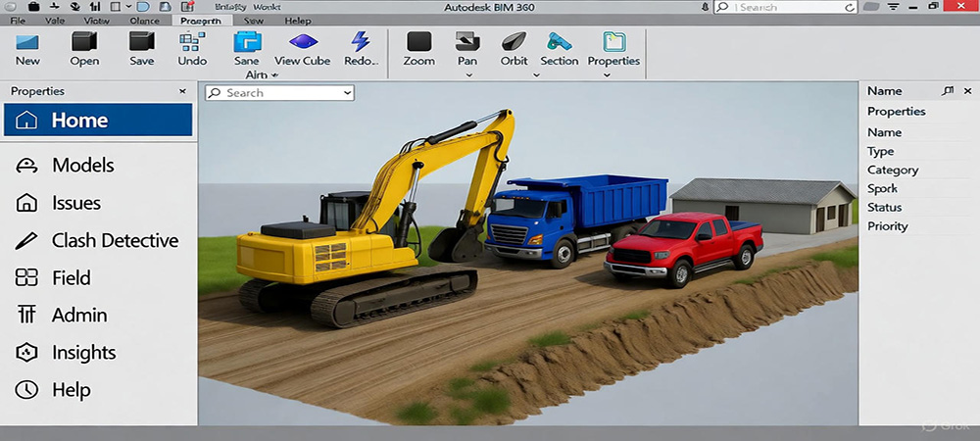Close the left Properties panel
Screen dimensions: 980x441
tap(182, 91)
